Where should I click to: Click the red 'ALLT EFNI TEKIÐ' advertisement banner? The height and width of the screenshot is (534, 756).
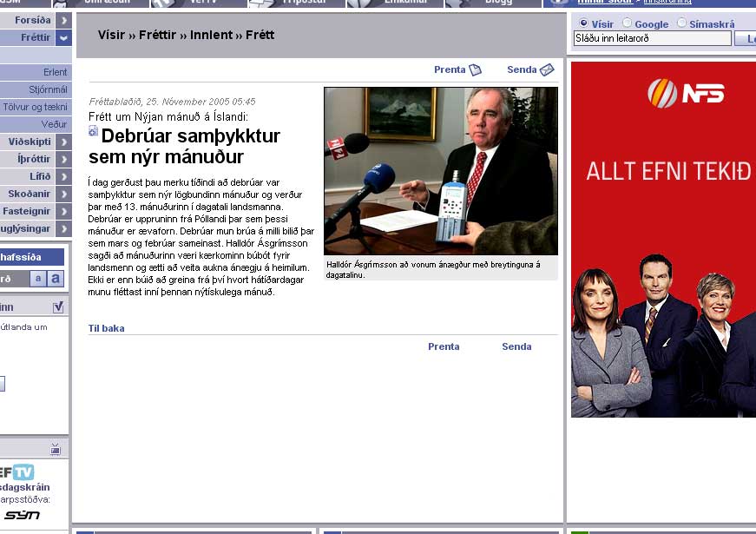pos(663,240)
